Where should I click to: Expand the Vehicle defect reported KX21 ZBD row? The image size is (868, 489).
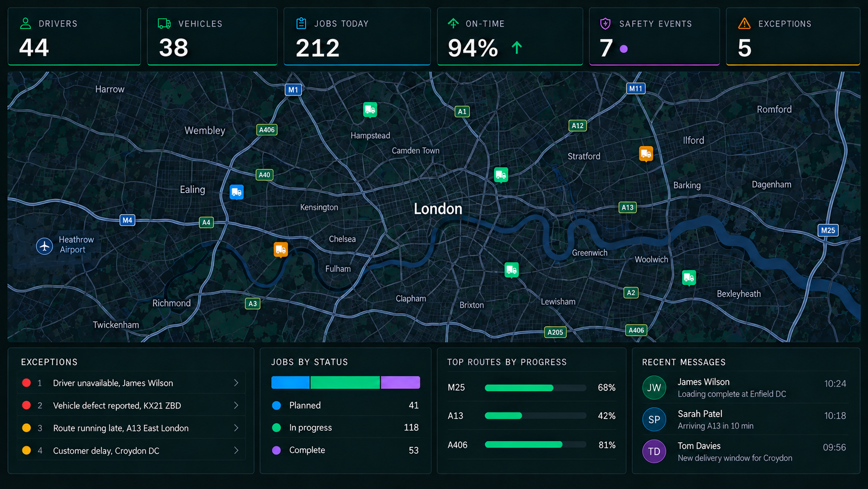(130, 405)
